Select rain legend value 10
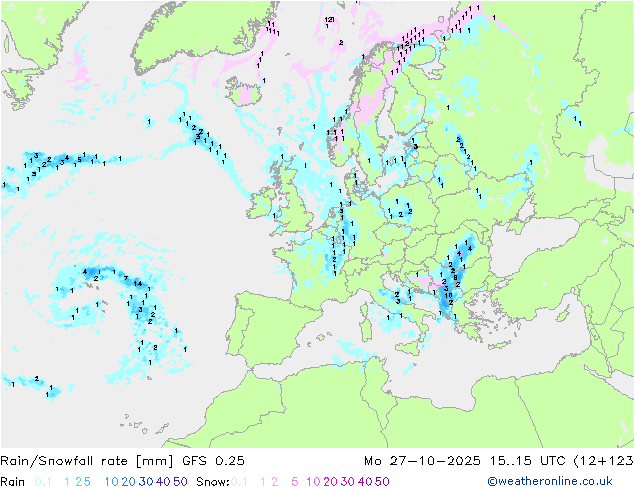 [111, 482]
